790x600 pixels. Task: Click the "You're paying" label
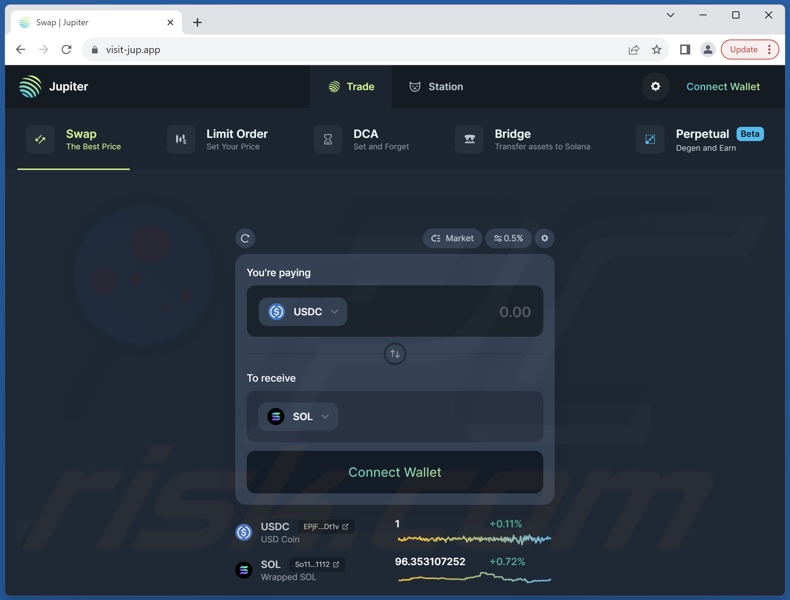(279, 273)
